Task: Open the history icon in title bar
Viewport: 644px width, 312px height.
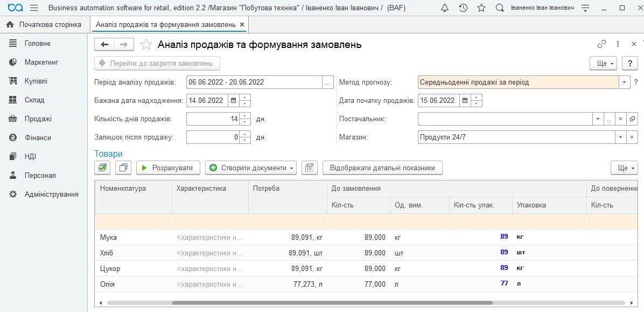Action: (463, 8)
